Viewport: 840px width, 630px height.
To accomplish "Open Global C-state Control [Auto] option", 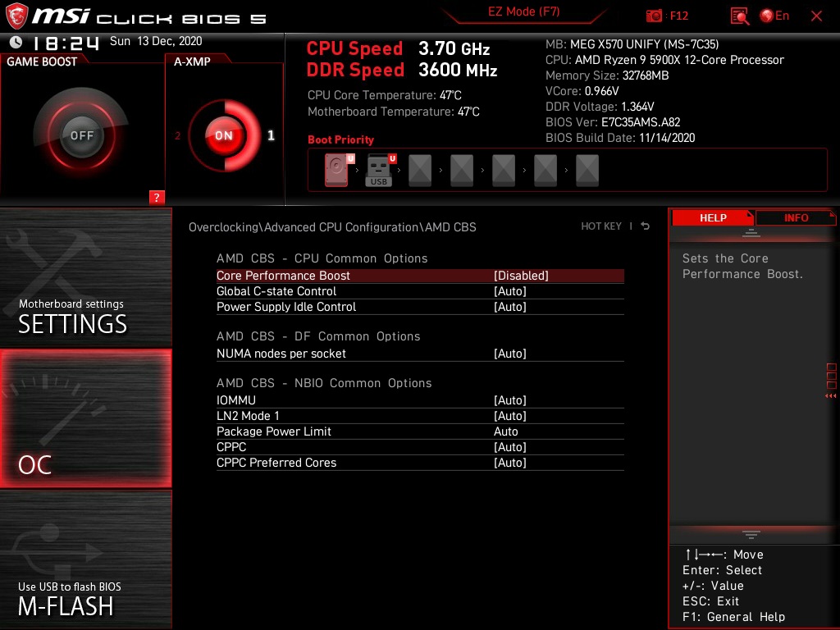I will click(x=420, y=291).
